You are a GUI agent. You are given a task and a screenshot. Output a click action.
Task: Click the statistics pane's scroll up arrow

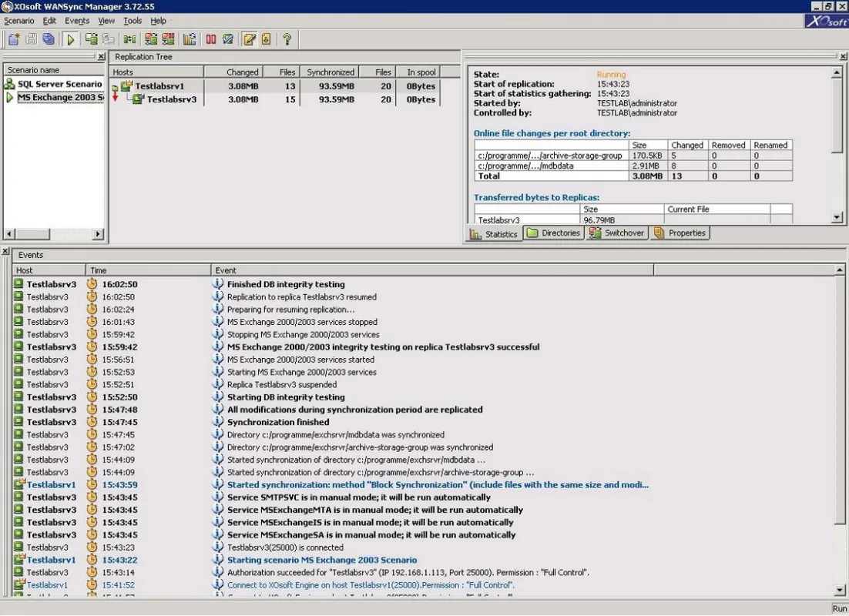pyautogui.click(x=837, y=72)
